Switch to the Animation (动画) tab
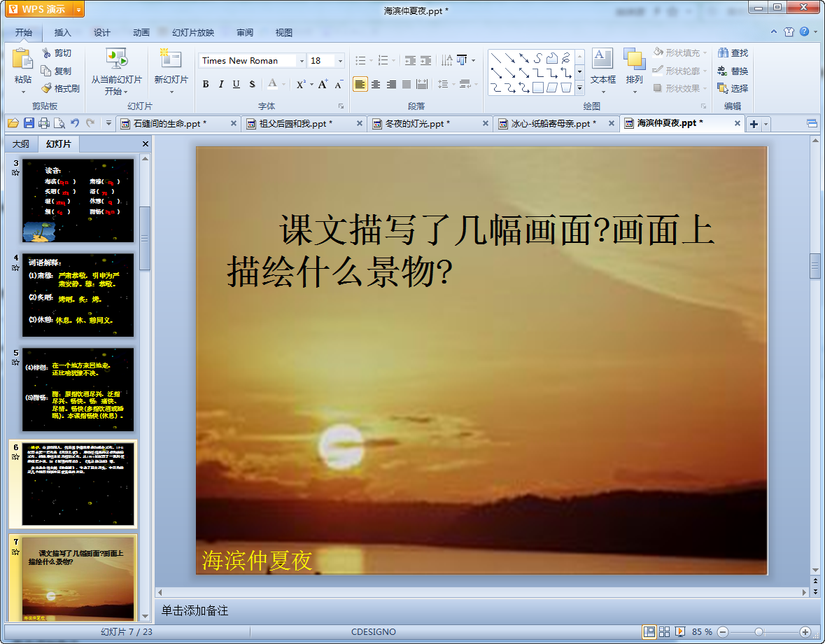The image size is (825, 644). (141, 33)
